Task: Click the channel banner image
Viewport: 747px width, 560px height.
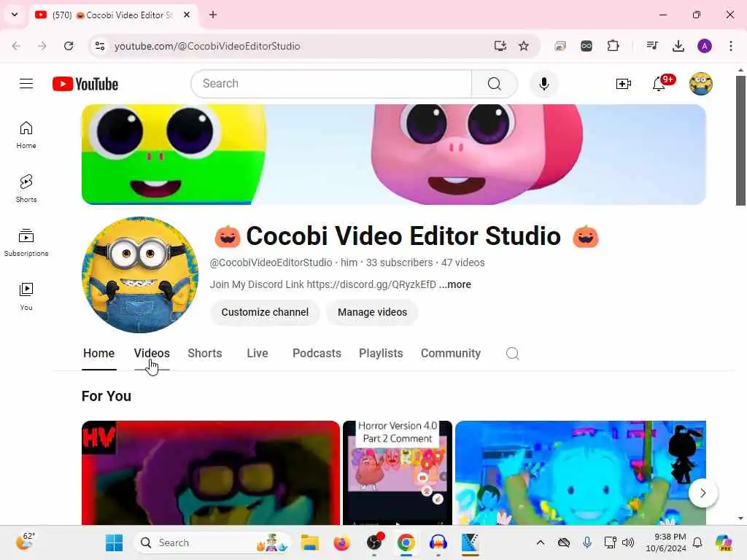Action: pyautogui.click(x=393, y=155)
